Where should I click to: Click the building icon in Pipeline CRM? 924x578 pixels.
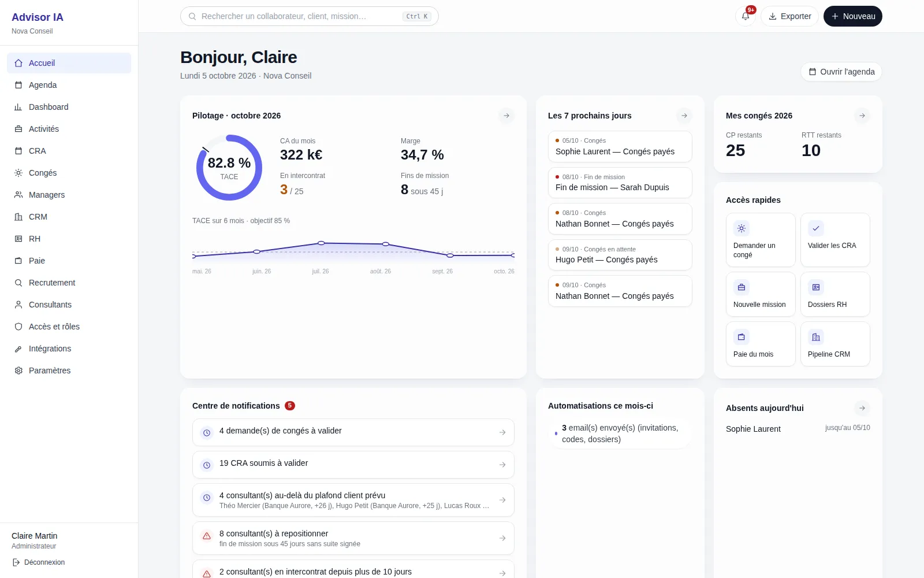[816, 337]
